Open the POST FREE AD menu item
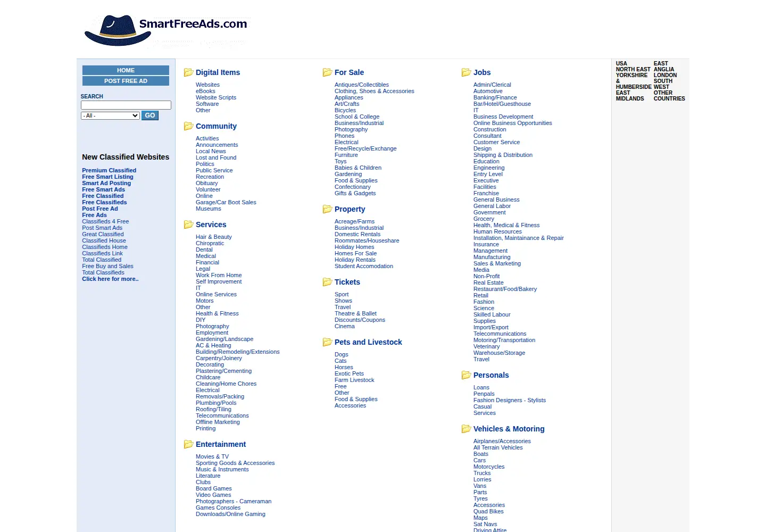The width and height of the screenshot is (766, 532). 126,81
